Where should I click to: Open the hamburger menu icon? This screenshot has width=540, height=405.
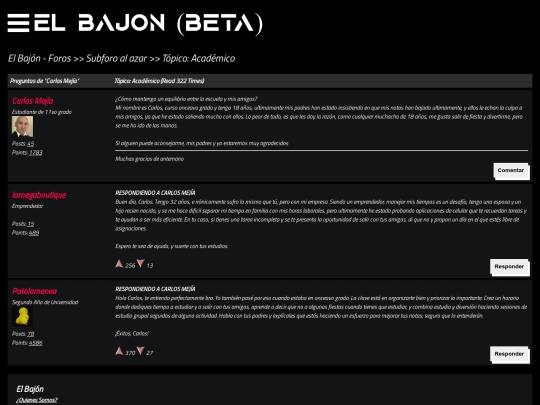point(18,23)
